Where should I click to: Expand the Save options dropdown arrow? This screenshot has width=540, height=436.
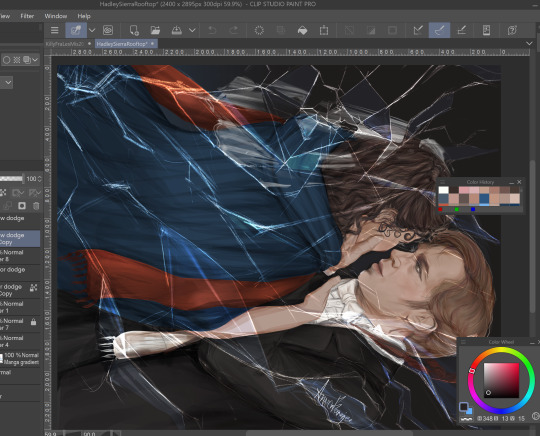[192, 31]
